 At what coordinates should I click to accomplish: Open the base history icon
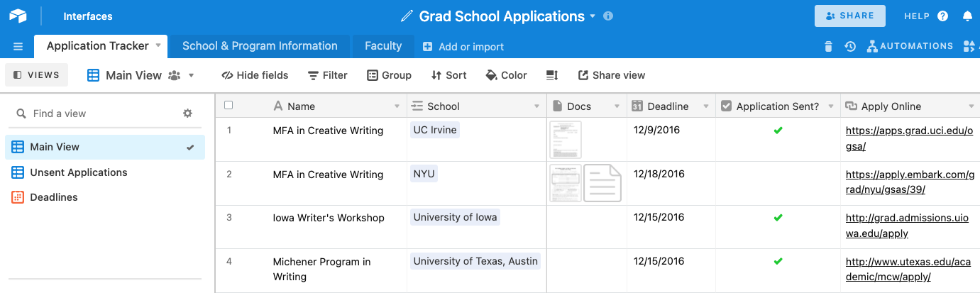pyautogui.click(x=850, y=46)
